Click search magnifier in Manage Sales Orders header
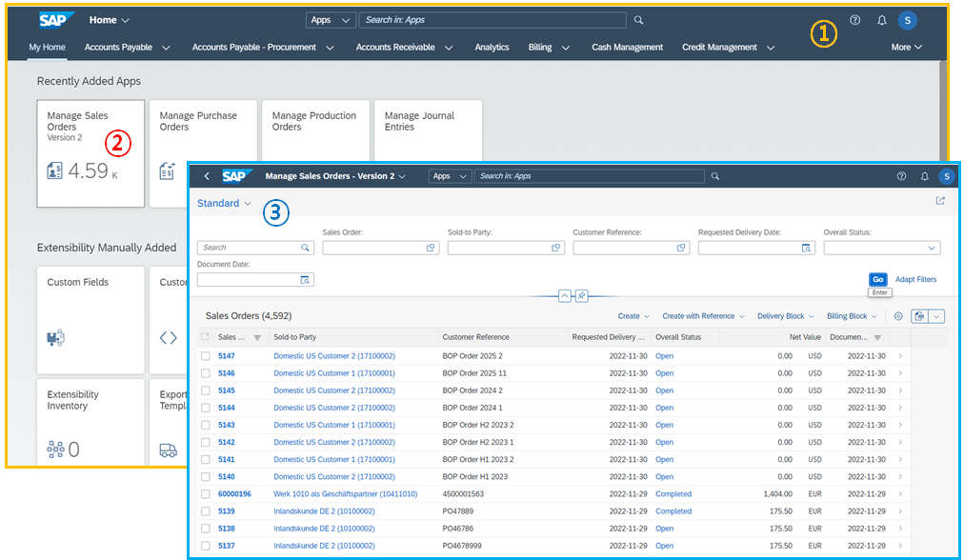Screen dimensions: 964x560 (x=715, y=176)
